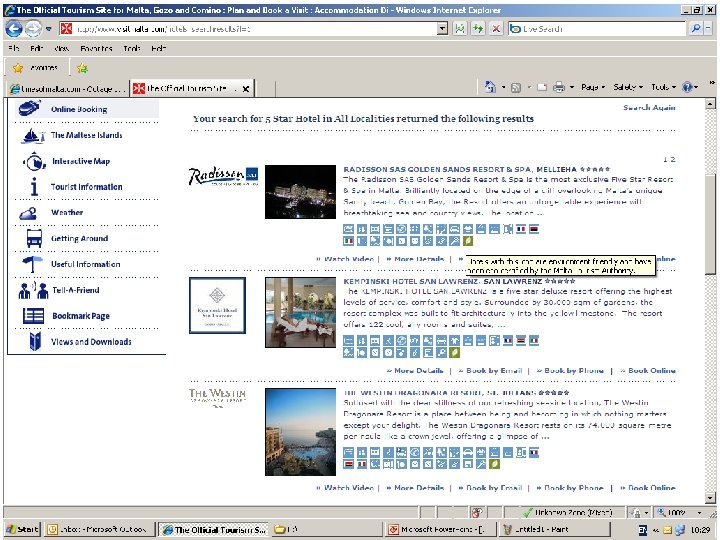Click the green eco icon under Kempinski
The height and width of the screenshot is (540, 720).
[x=454, y=353]
